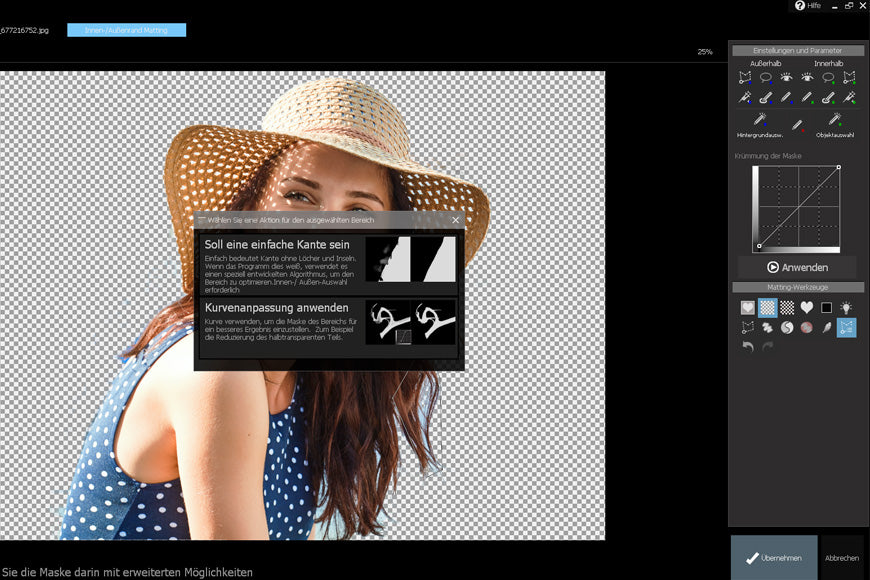Click the Innen-/Außenrand Matting tab
The width and height of the screenshot is (870, 580).
click(x=126, y=30)
